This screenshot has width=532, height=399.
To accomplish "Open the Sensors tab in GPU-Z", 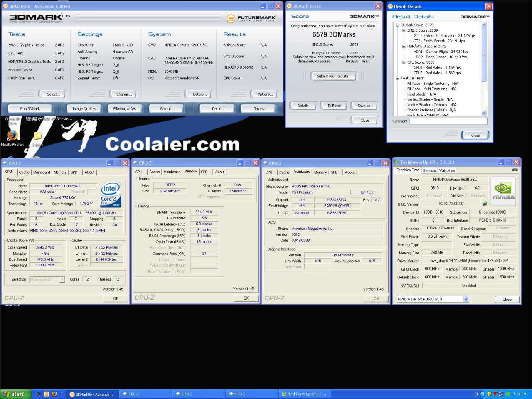I will [x=429, y=170].
